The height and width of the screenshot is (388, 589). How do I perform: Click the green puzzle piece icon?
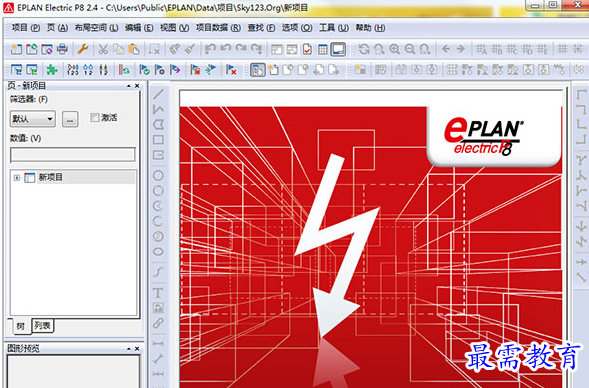(x=52, y=69)
